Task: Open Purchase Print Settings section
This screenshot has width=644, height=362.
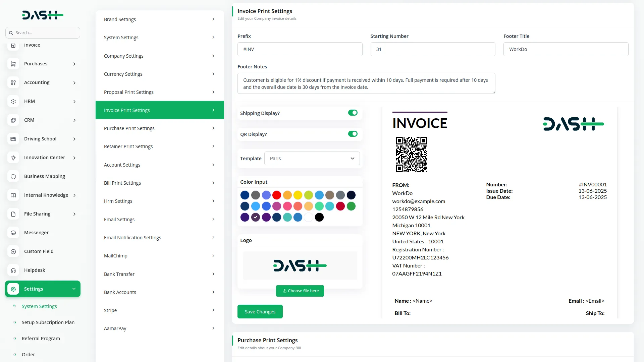Action: click(x=160, y=128)
